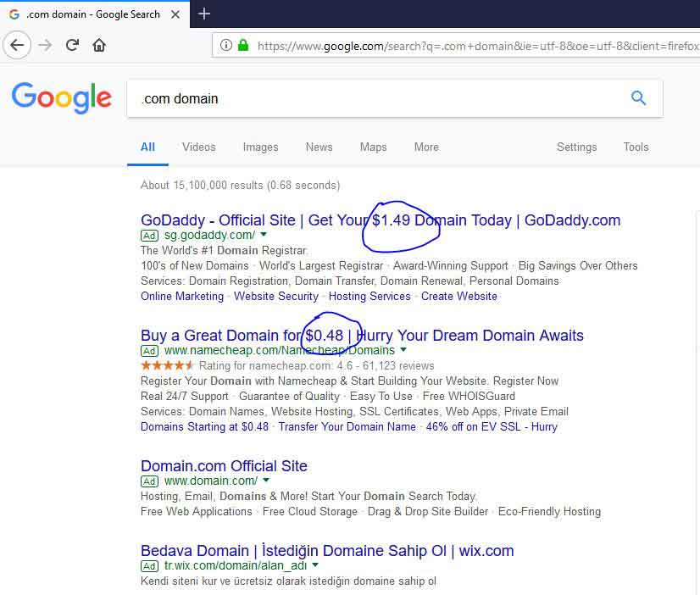The image size is (700, 595).
Task: Close the .com domain Google Search tab
Action: [x=175, y=14]
